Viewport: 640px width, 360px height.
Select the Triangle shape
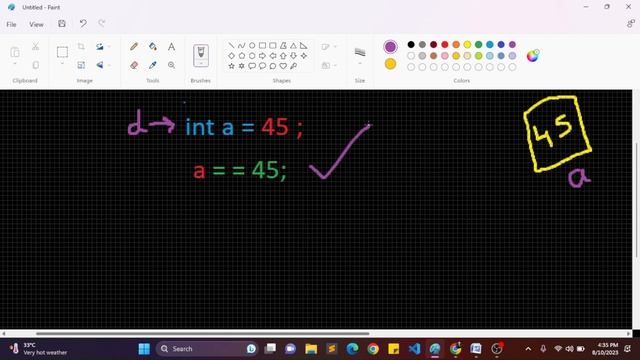click(293, 45)
